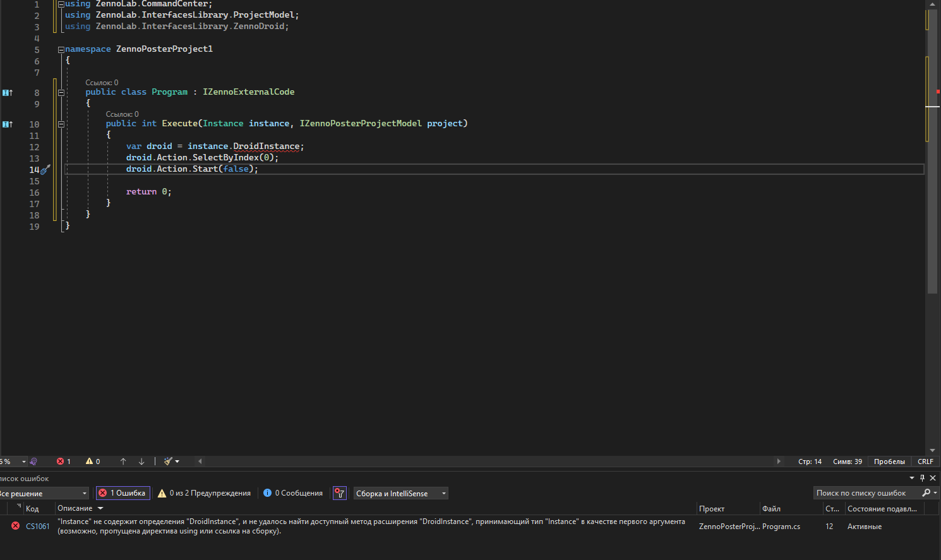Click 'Ссылок: 0' CodeLens above Execute method
This screenshot has width=941, height=560.
coord(122,114)
